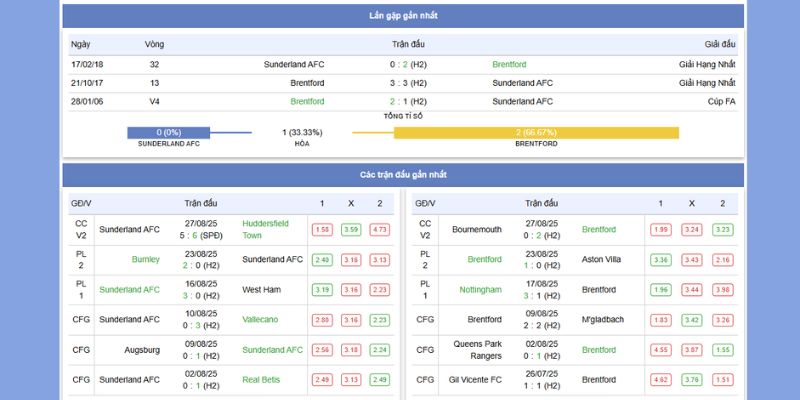Open the Burnley team link
800x400 pixels.
[145, 259]
